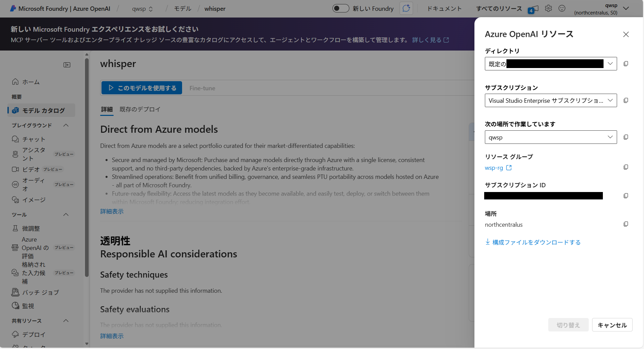Collapse the left sidebar navigation panel
Viewport: 644px width, 349px height.
pyautogui.click(x=67, y=65)
